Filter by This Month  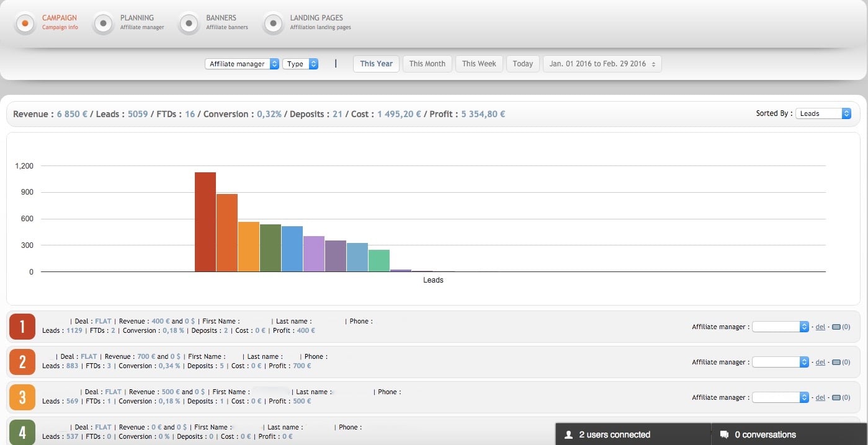coord(427,64)
